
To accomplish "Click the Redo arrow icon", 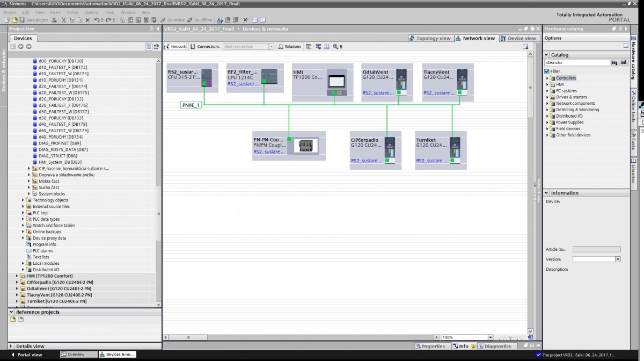I will click(x=109, y=20).
